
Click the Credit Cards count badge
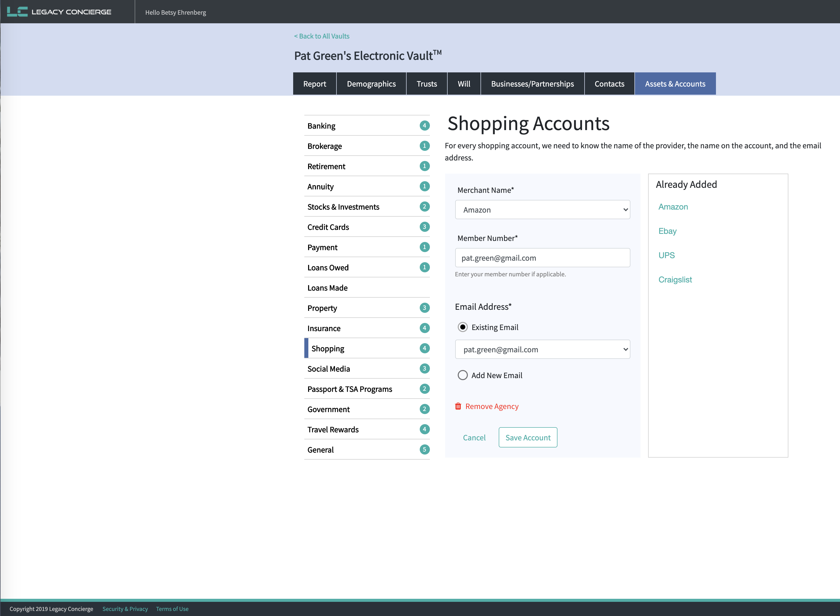[x=424, y=227]
